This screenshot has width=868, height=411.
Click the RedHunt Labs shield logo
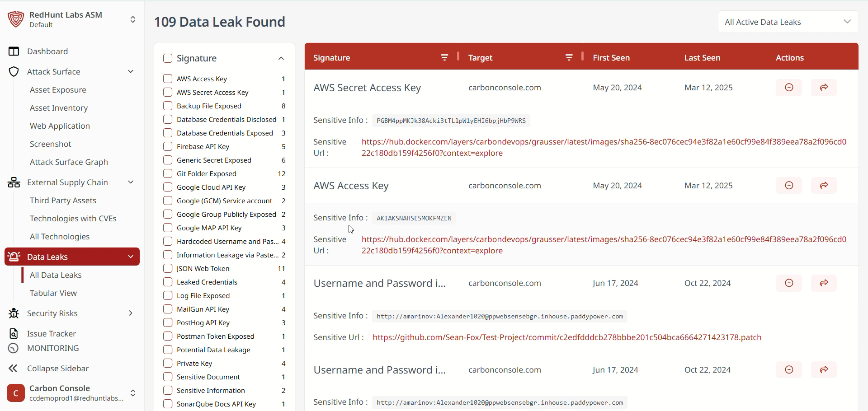click(x=16, y=19)
